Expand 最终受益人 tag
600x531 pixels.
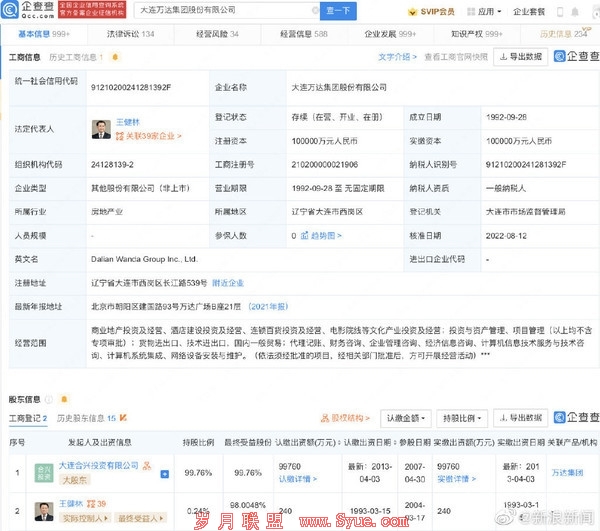pyautogui.click(x=140, y=518)
